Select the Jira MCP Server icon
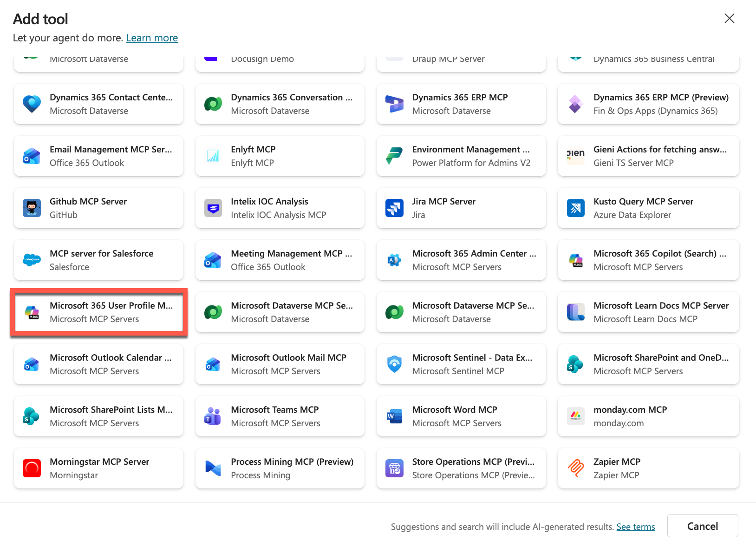The height and width of the screenshot is (541, 756). (394, 208)
